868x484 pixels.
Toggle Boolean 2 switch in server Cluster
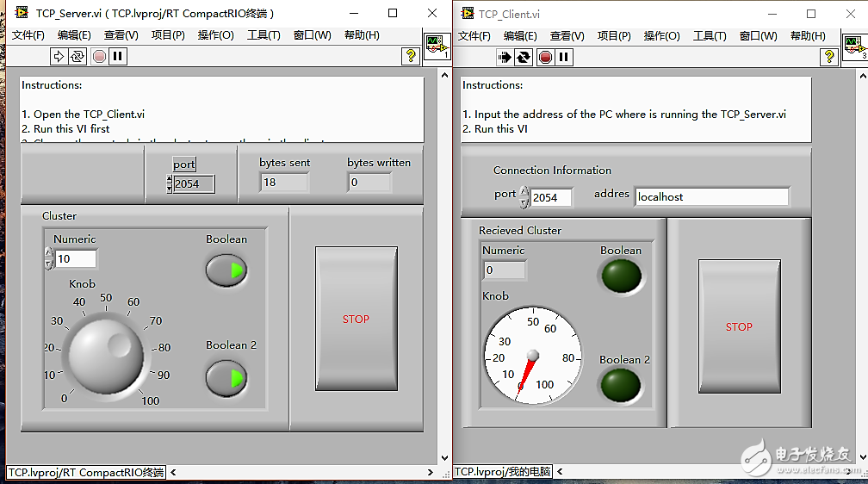point(226,378)
